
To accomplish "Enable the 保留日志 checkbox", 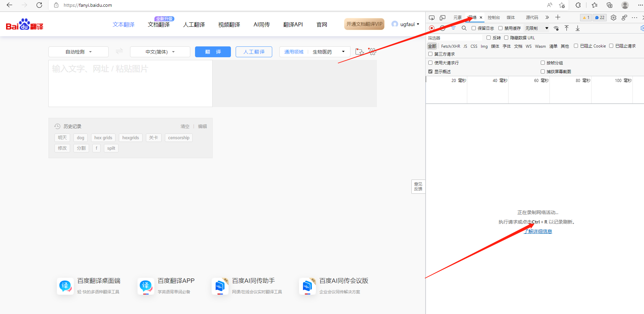I will 473,28.
